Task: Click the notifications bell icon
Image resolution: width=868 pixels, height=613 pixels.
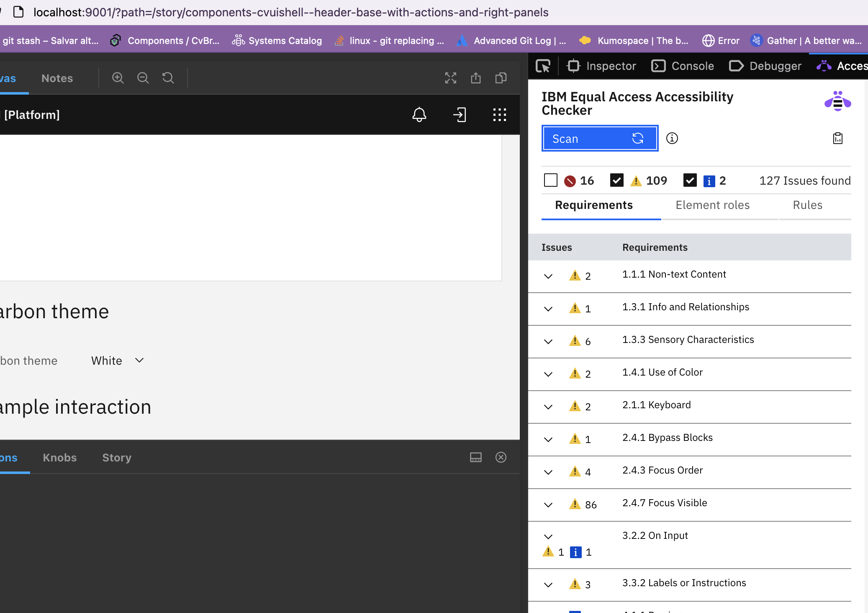Action: coord(419,115)
